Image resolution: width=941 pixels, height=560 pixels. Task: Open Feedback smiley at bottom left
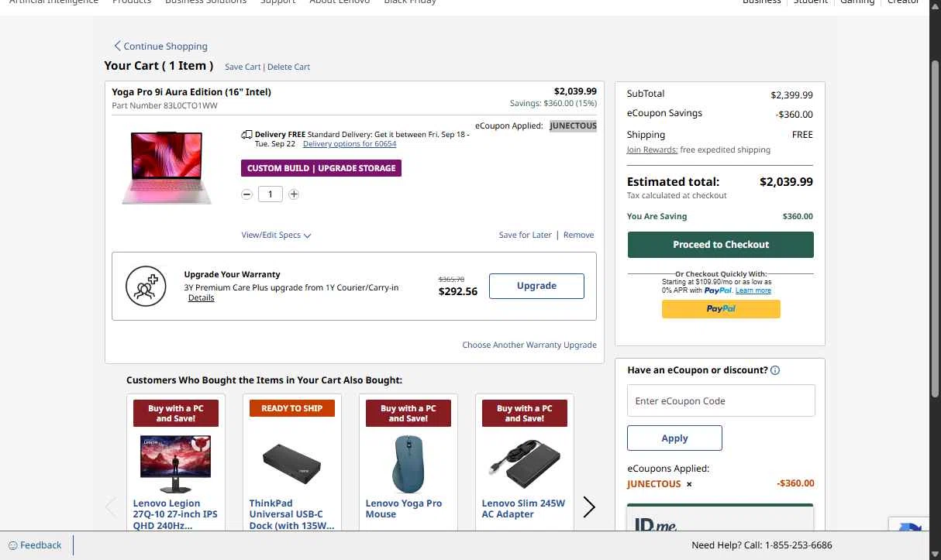pyautogui.click(x=12, y=545)
